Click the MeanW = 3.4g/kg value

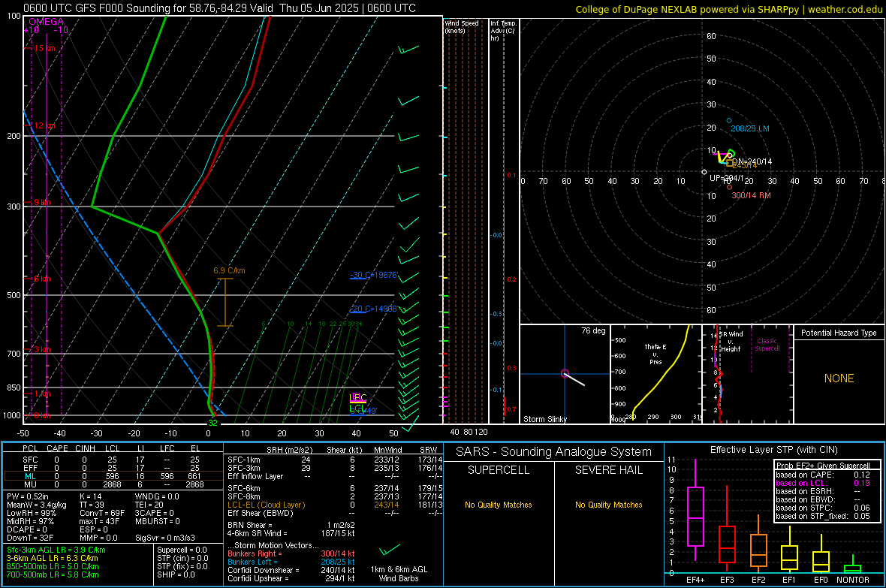[x=37, y=505]
